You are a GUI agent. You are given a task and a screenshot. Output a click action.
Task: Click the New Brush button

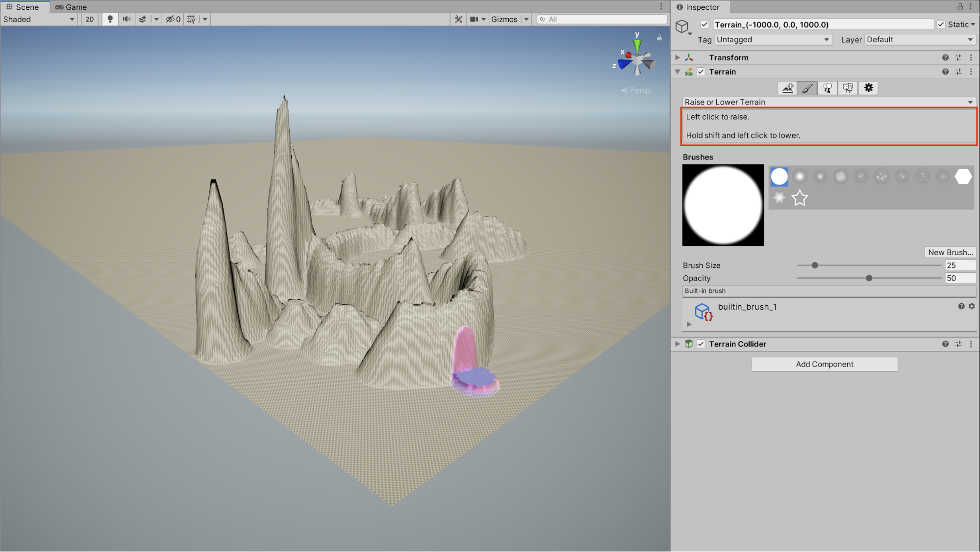[x=950, y=252]
